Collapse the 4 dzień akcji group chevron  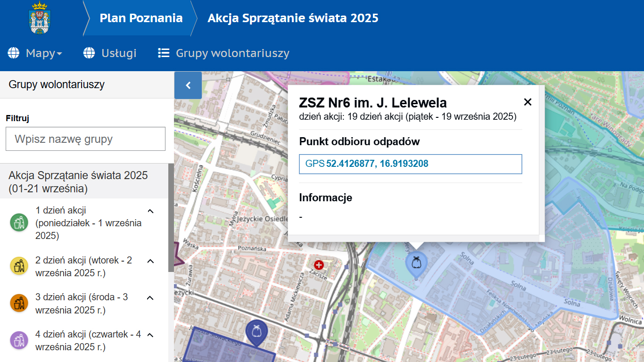tap(150, 335)
